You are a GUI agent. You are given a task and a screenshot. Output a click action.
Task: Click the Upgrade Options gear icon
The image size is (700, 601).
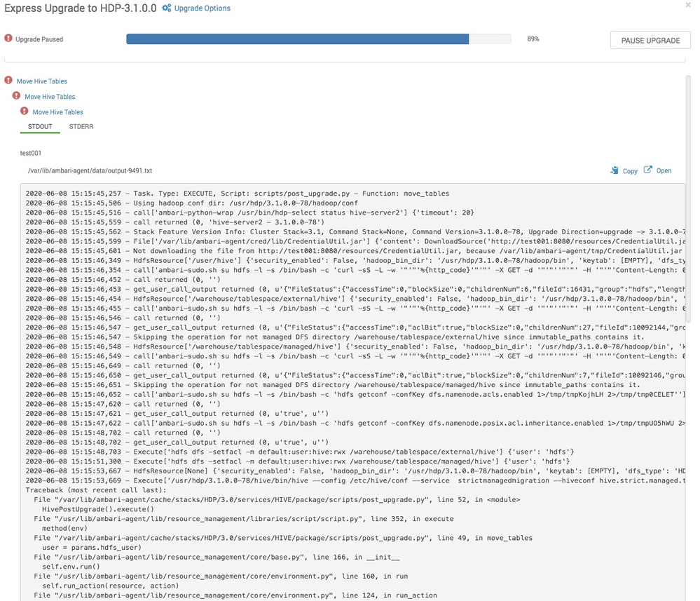click(167, 8)
